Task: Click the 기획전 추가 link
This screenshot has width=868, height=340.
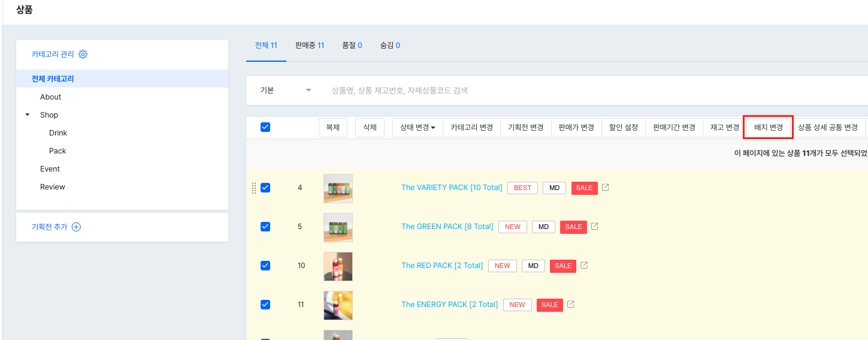Action: coord(50,227)
